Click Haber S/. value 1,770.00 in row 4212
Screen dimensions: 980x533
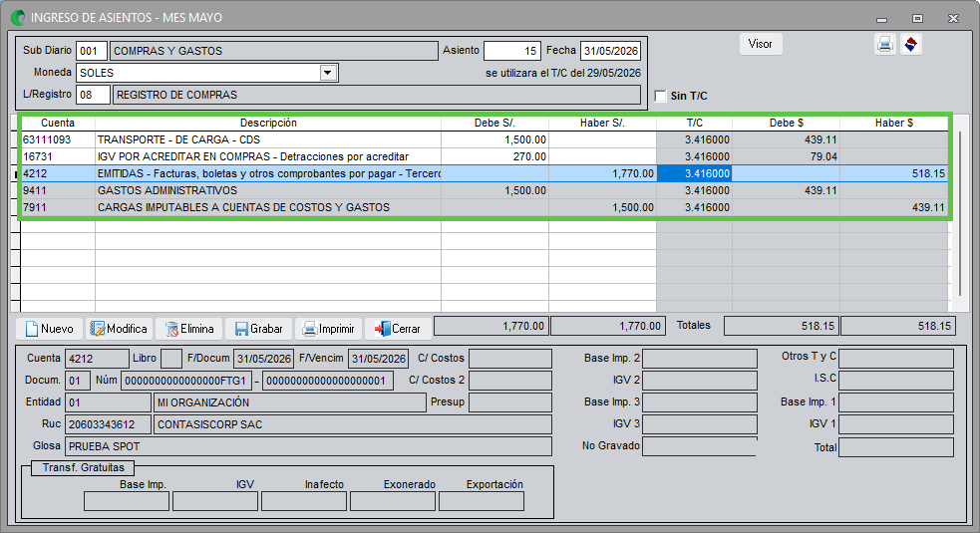(602, 173)
